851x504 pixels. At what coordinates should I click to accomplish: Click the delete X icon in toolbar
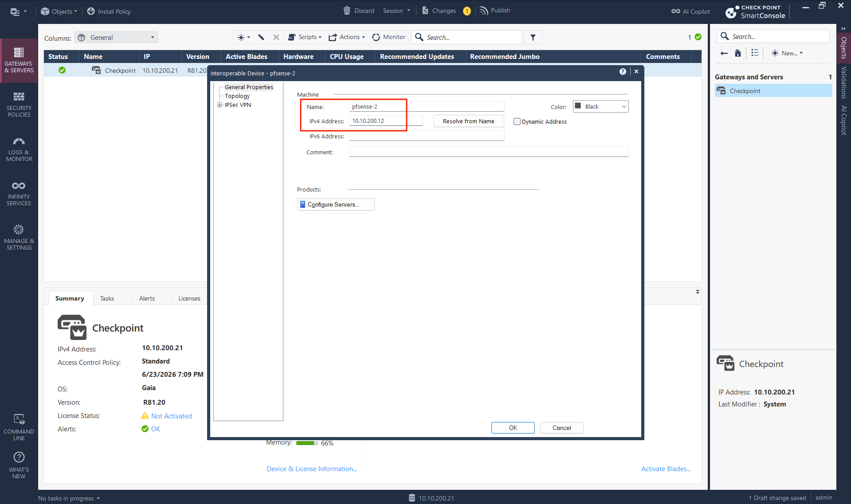coord(276,37)
